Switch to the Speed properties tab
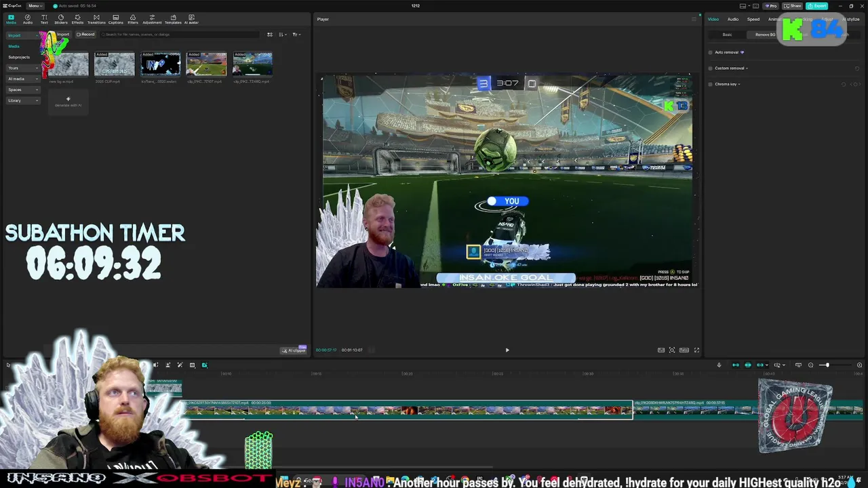The width and height of the screenshot is (868, 488). [753, 19]
